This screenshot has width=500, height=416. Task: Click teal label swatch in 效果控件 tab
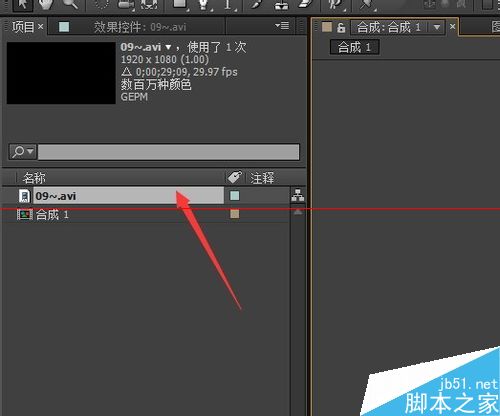click(x=64, y=27)
